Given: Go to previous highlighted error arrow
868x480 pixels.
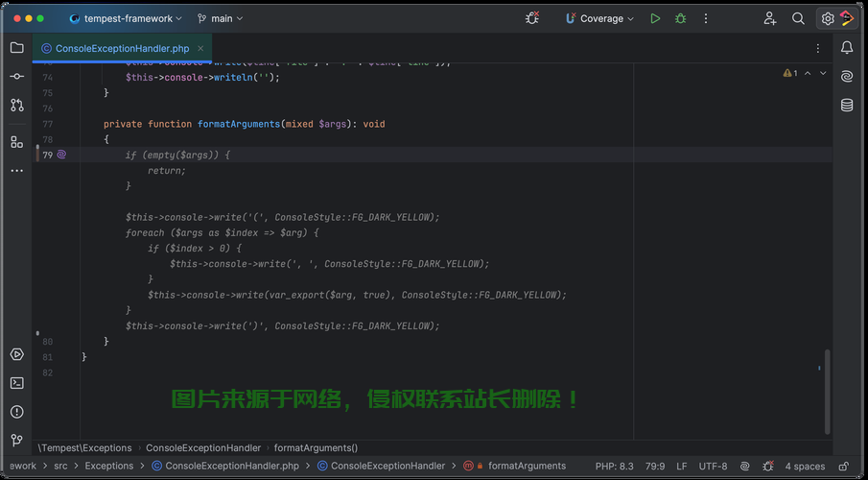Looking at the screenshot, I should tap(808, 73).
